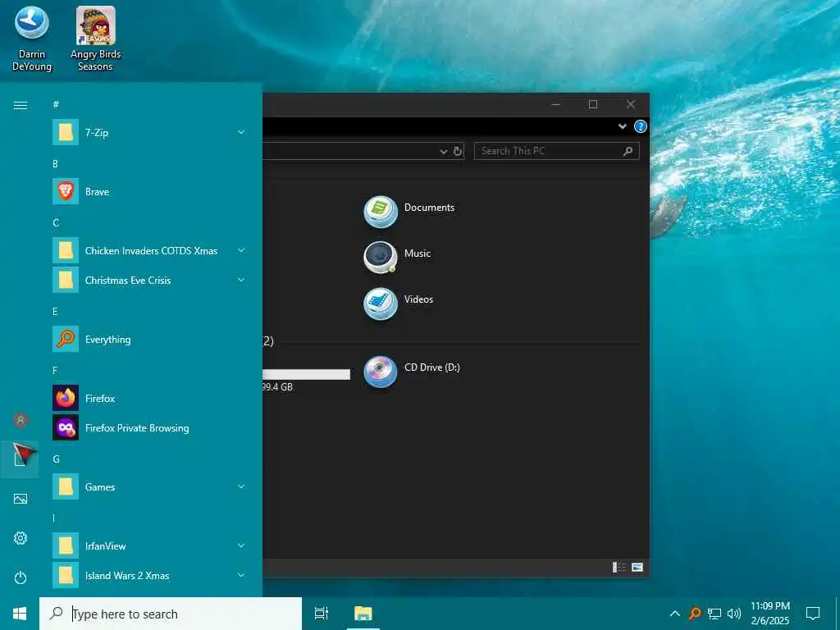Switch File Explorer to details view
This screenshot has width=840, height=630.
(619, 568)
